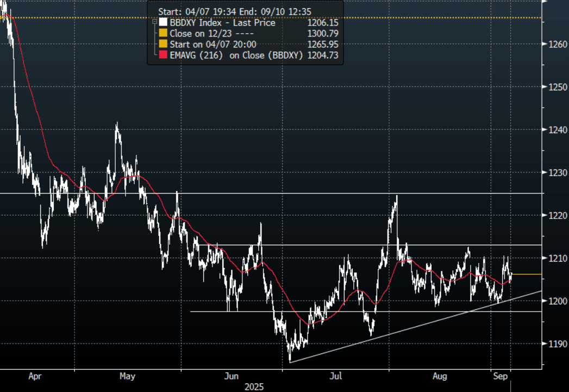Select the Start on 04/07 20:00 legend entry

tap(213, 44)
